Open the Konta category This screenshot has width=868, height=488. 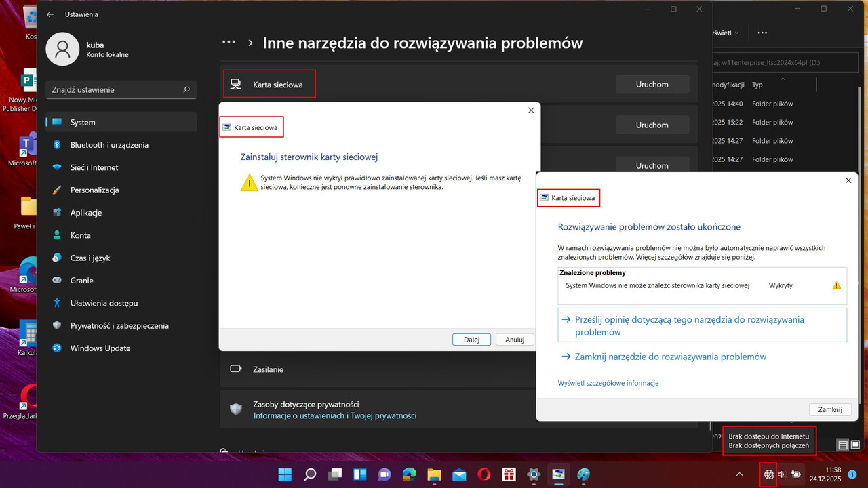(x=121, y=235)
